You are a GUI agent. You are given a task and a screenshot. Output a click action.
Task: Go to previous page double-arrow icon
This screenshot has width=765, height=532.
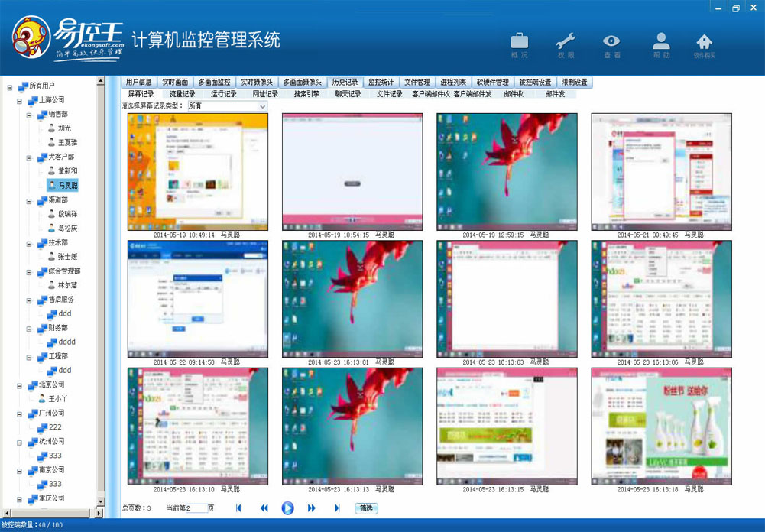pos(263,508)
